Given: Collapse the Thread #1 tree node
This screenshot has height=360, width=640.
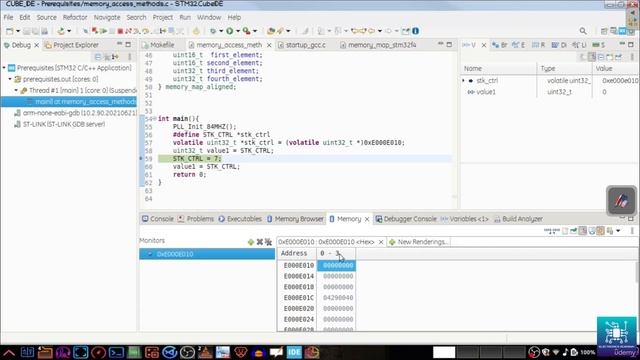Looking at the screenshot, I should 16,90.
